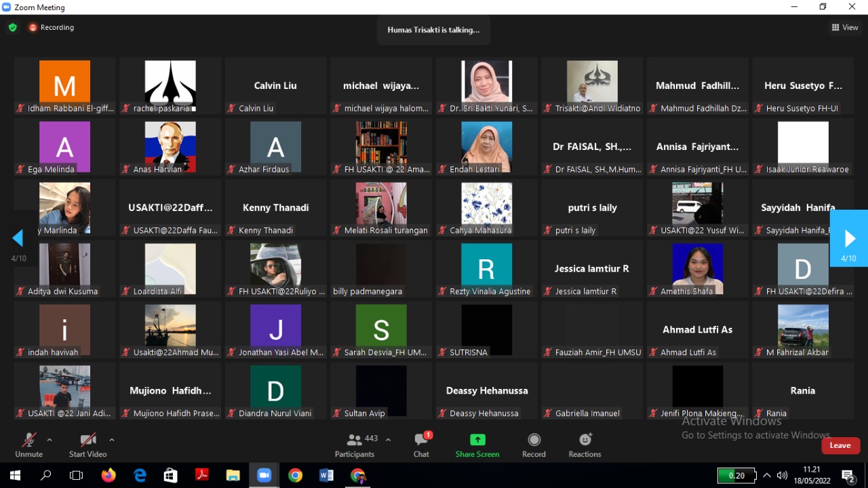
Task: Open Microsoft Word from the taskbar
Action: 326,475
